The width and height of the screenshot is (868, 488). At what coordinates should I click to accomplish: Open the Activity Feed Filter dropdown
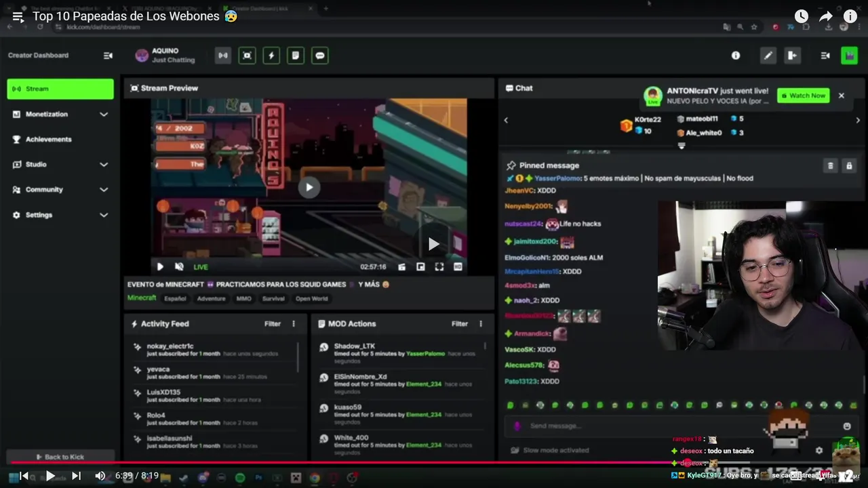click(x=273, y=324)
